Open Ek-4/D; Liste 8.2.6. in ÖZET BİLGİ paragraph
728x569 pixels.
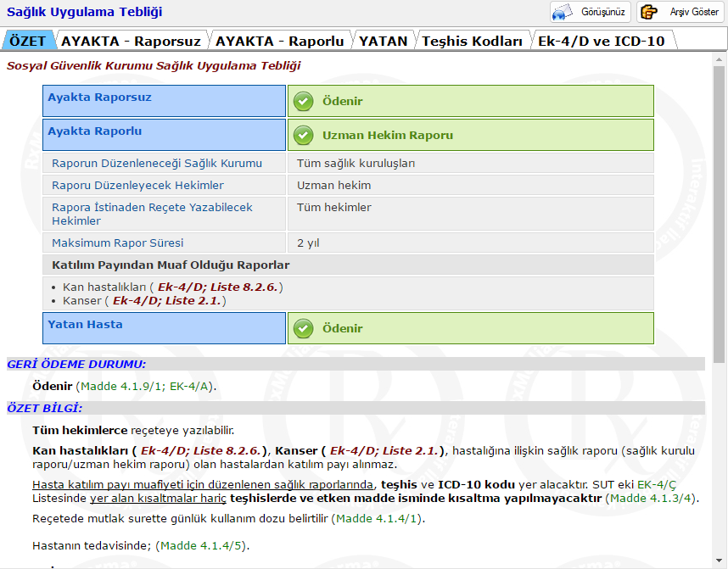(x=201, y=450)
